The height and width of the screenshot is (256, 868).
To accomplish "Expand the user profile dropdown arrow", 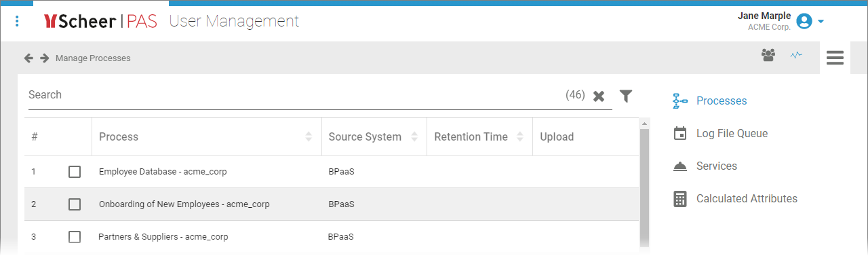I will click(821, 21).
